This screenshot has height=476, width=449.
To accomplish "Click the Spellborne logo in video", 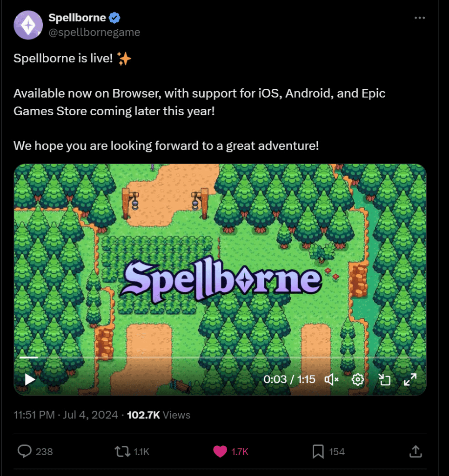I will click(x=221, y=280).
